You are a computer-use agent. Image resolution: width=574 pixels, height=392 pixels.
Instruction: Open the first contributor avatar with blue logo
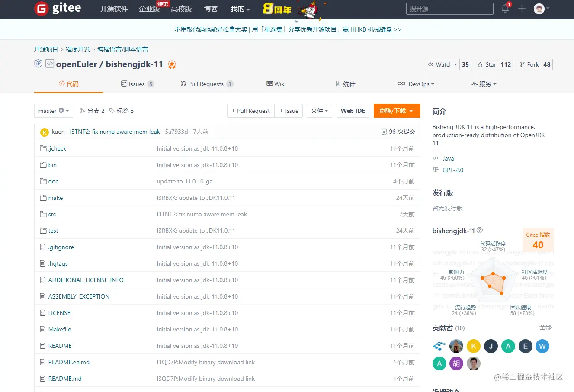439,346
